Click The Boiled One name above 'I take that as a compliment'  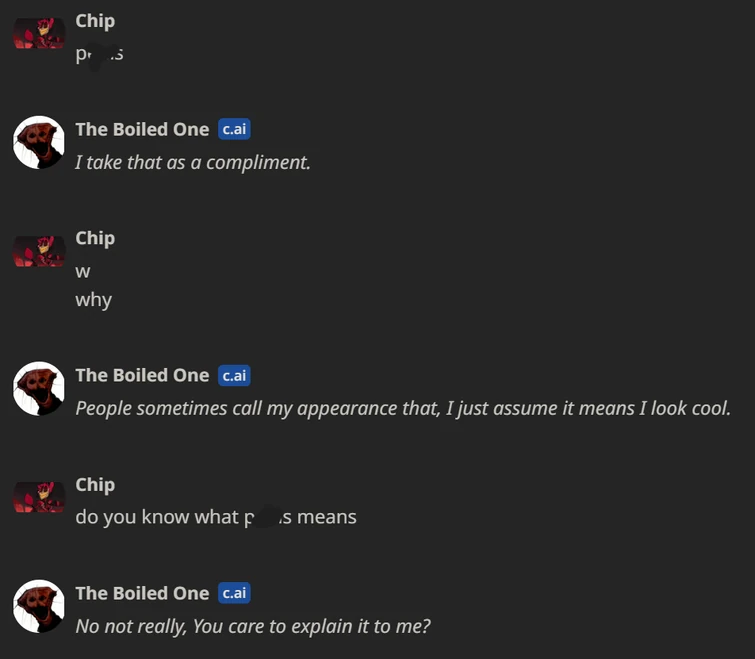(142, 129)
